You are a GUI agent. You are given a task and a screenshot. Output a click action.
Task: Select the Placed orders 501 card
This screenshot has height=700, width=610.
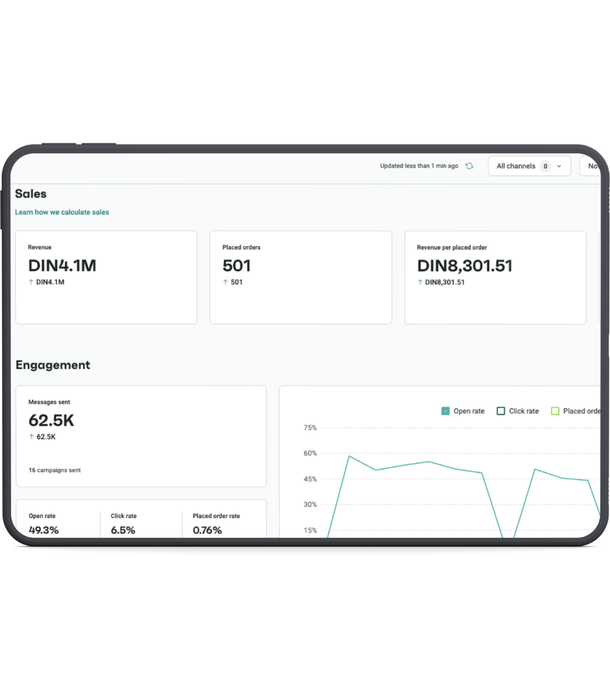tap(300, 277)
